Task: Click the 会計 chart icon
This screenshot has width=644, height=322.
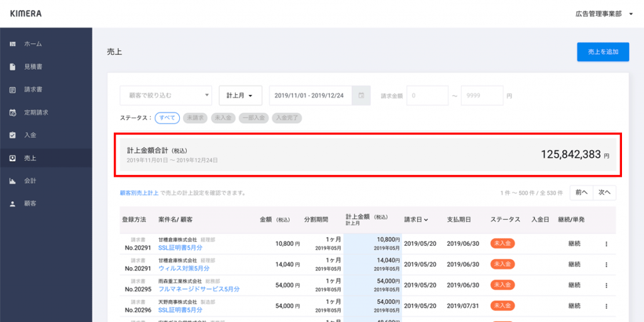Action: coord(13,180)
